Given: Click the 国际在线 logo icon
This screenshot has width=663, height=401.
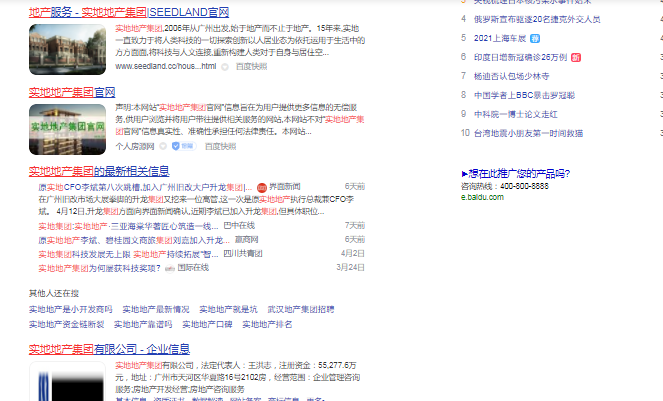Looking at the screenshot, I should click(x=170, y=268).
